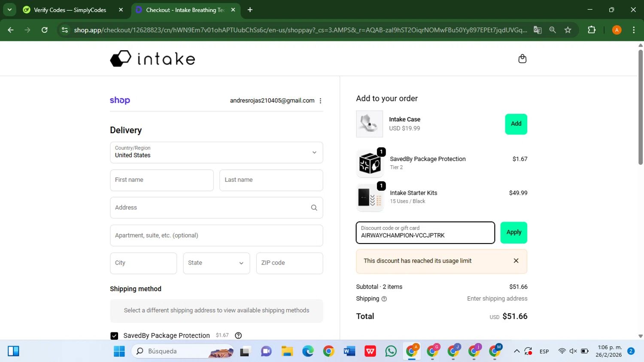Click the City field

pos(143,263)
